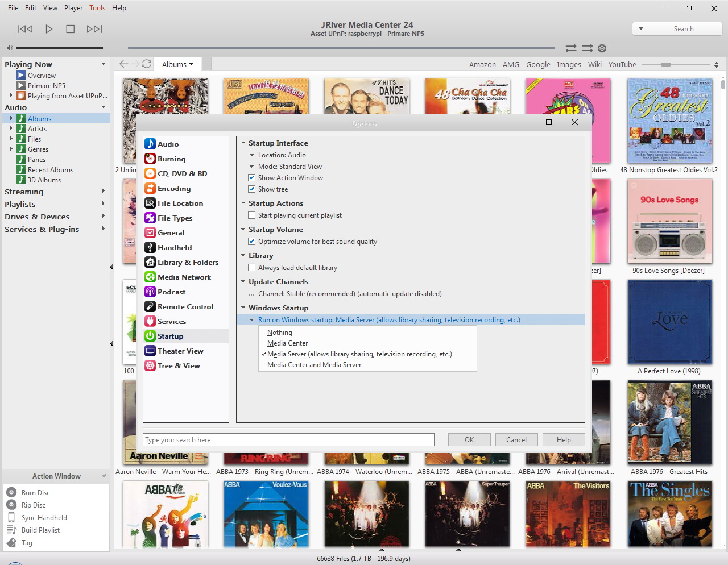Click Cancel in Options dialog
The width and height of the screenshot is (728, 565).
coord(516,440)
